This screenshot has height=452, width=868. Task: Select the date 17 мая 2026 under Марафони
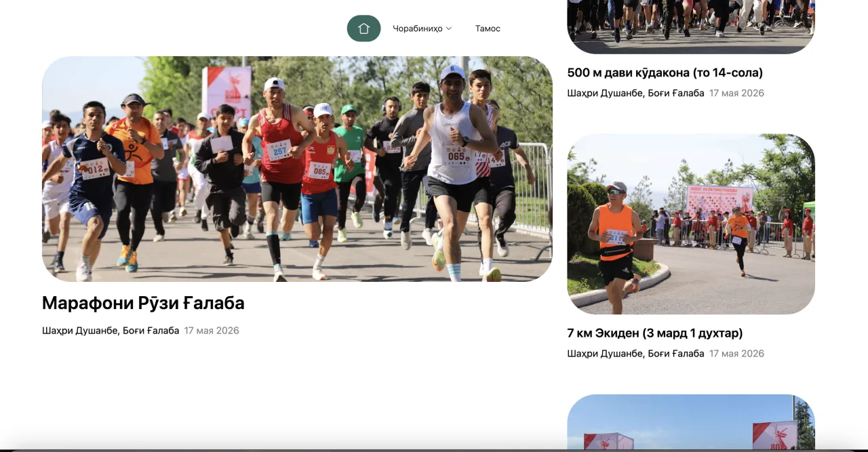click(x=212, y=331)
